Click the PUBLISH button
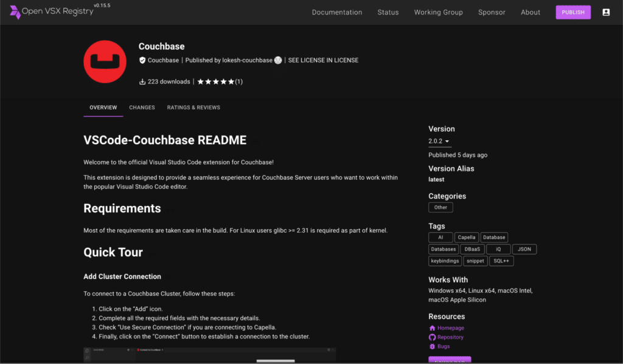623x364 pixels. (x=573, y=12)
